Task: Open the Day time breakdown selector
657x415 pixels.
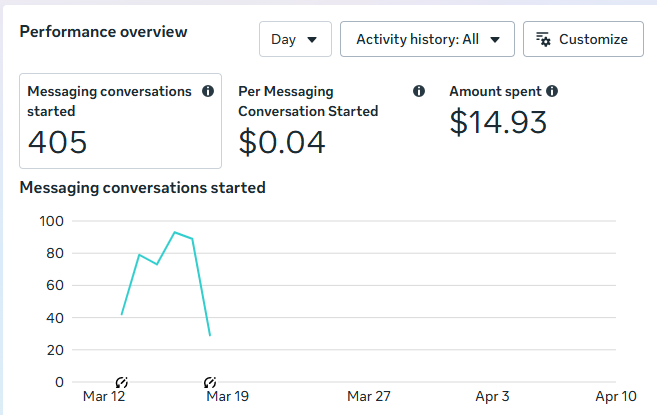Action: click(294, 40)
